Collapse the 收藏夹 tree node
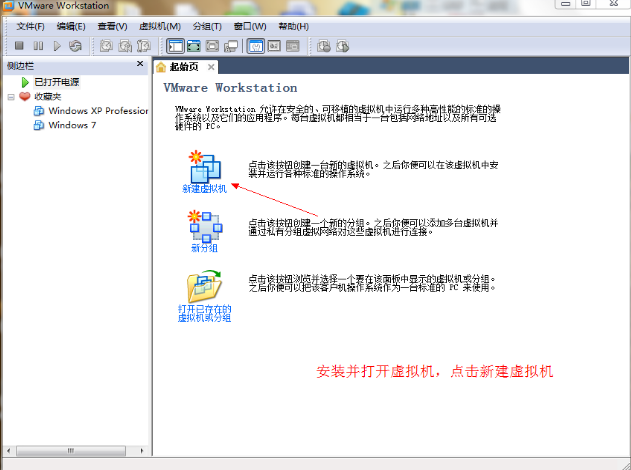The image size is (631, 470). 11,97
